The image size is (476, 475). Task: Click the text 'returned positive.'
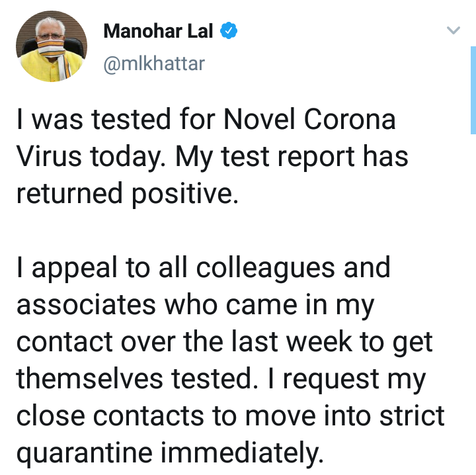pos(126,194)
